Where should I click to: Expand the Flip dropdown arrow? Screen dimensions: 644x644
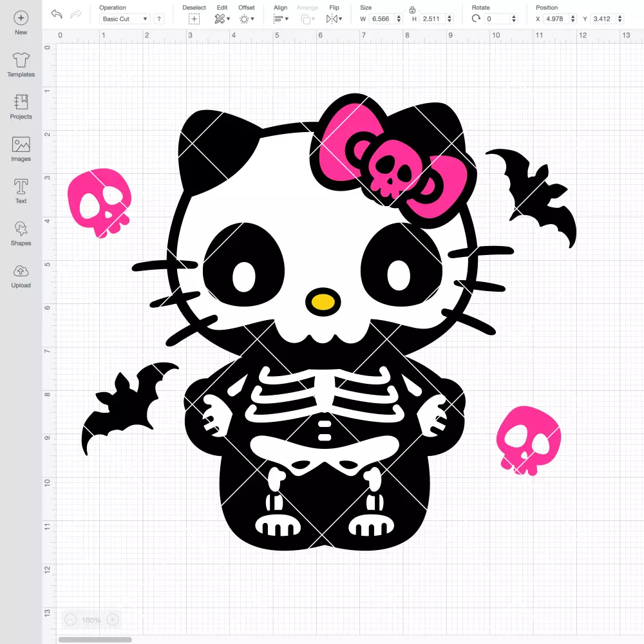[341, 19]
